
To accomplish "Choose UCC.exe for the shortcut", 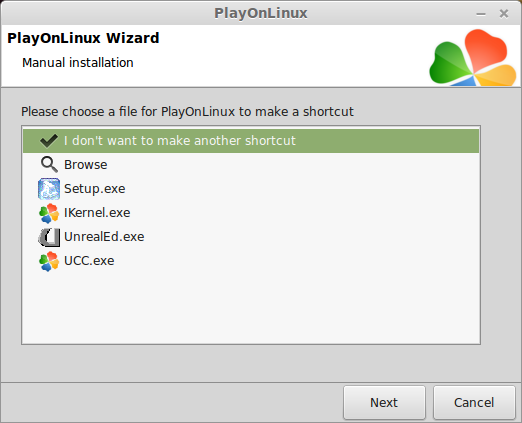I will (x=251, y=261).
